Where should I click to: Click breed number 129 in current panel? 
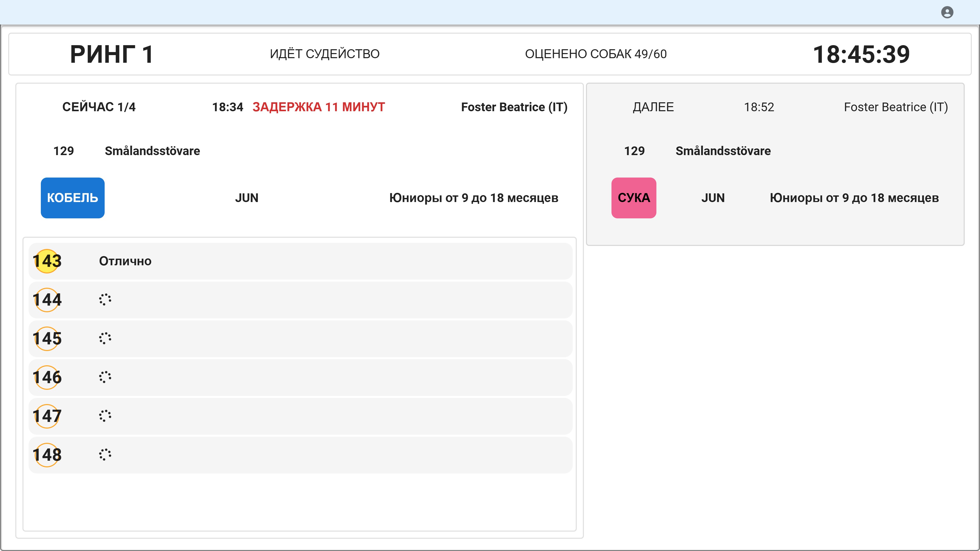click(x=64, y=151)
